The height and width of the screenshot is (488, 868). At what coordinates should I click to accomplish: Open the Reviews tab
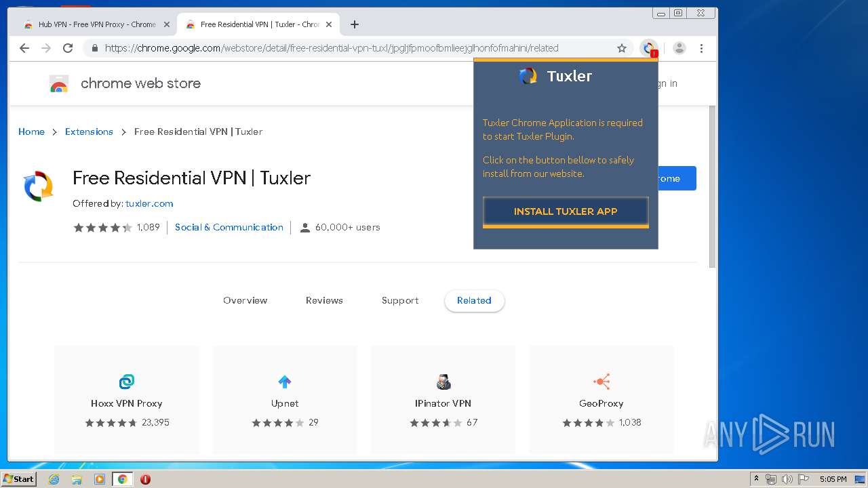(x=324, y=300)
